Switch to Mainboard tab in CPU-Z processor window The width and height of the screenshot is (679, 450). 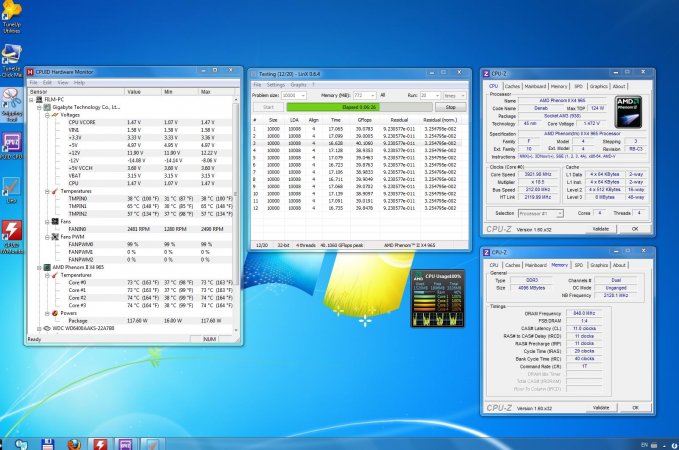pos(535,86)
